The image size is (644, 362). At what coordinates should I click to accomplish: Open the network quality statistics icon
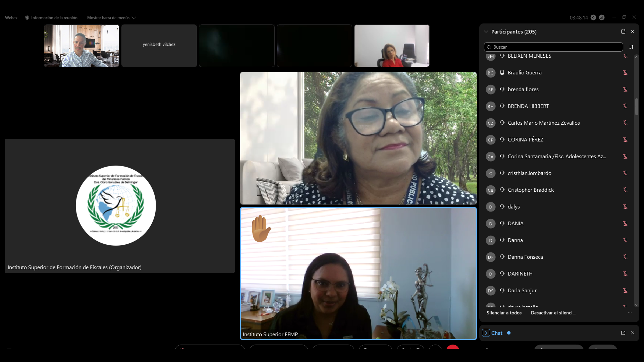pos(602,17)
